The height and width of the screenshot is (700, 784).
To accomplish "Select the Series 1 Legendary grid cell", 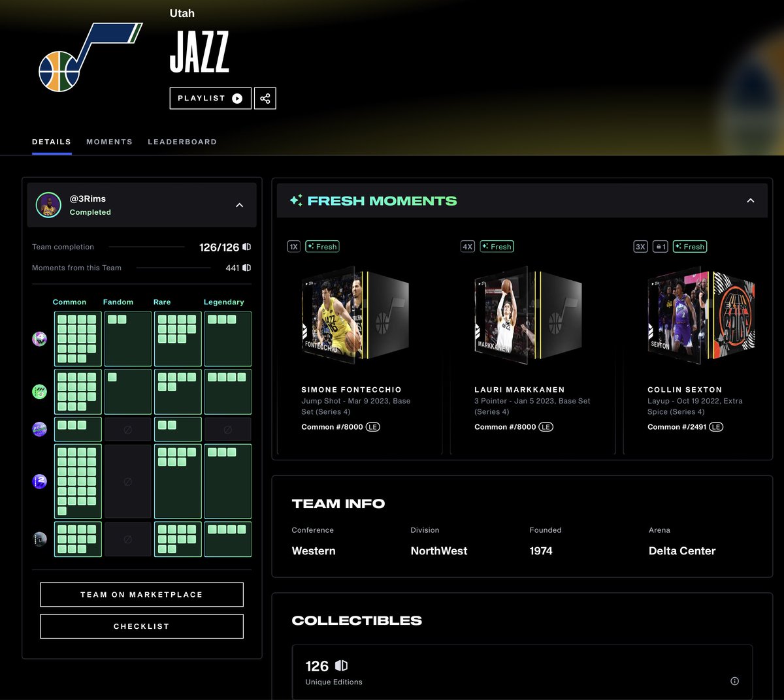I will point(227,539).
